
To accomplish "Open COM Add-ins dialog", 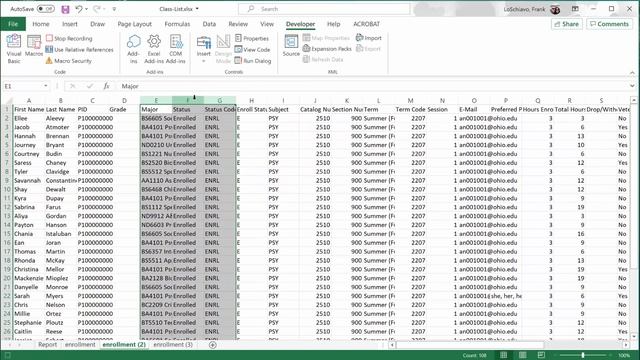I will (176, 49).
